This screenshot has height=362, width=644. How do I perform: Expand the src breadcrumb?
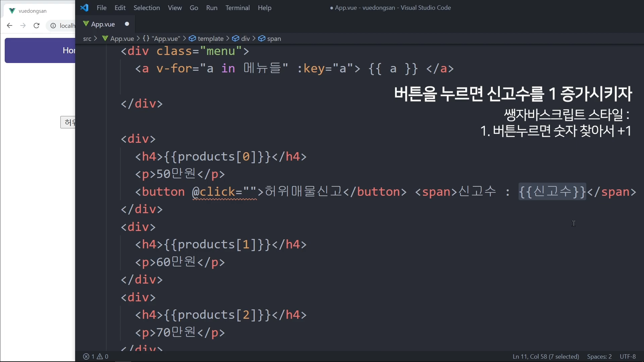(87, 39)
